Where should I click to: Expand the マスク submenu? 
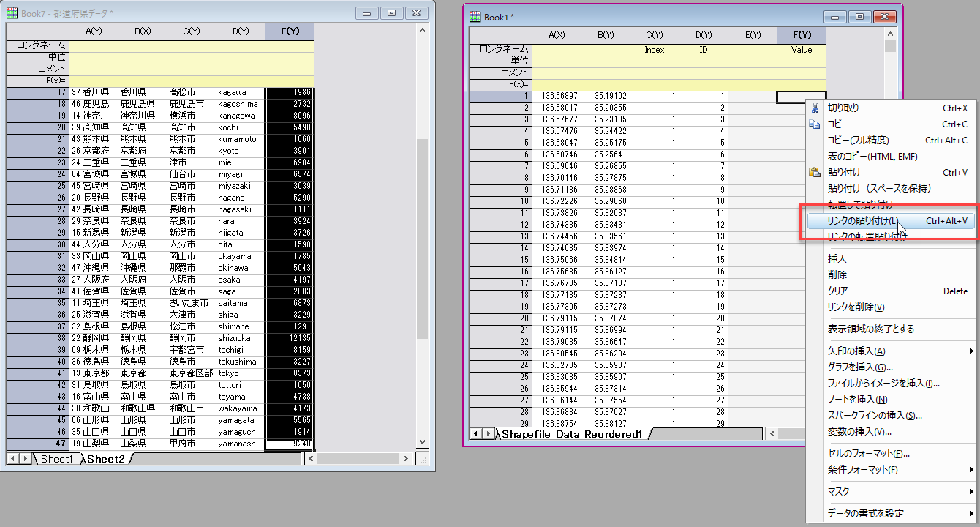click(972, 491)
